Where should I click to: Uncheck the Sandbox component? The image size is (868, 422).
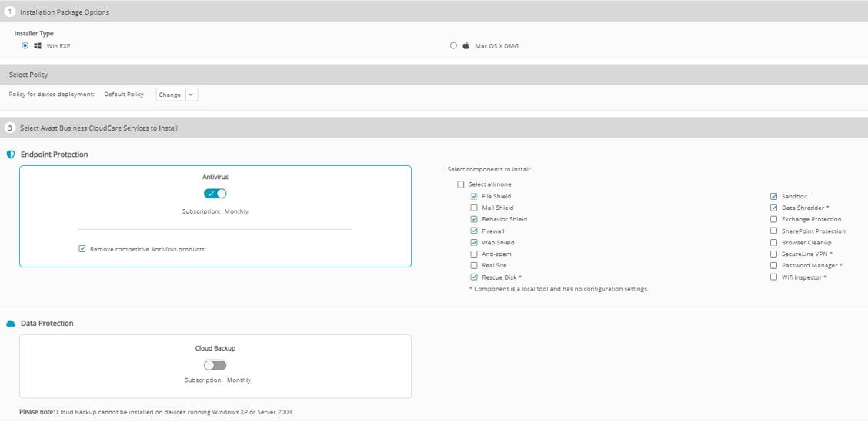pos(774,197)
